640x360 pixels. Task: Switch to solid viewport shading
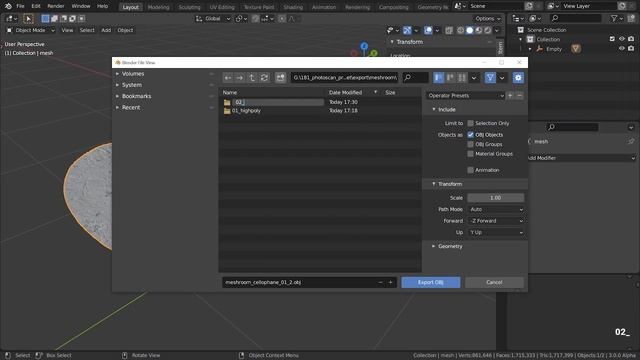(x=469, y=30)
